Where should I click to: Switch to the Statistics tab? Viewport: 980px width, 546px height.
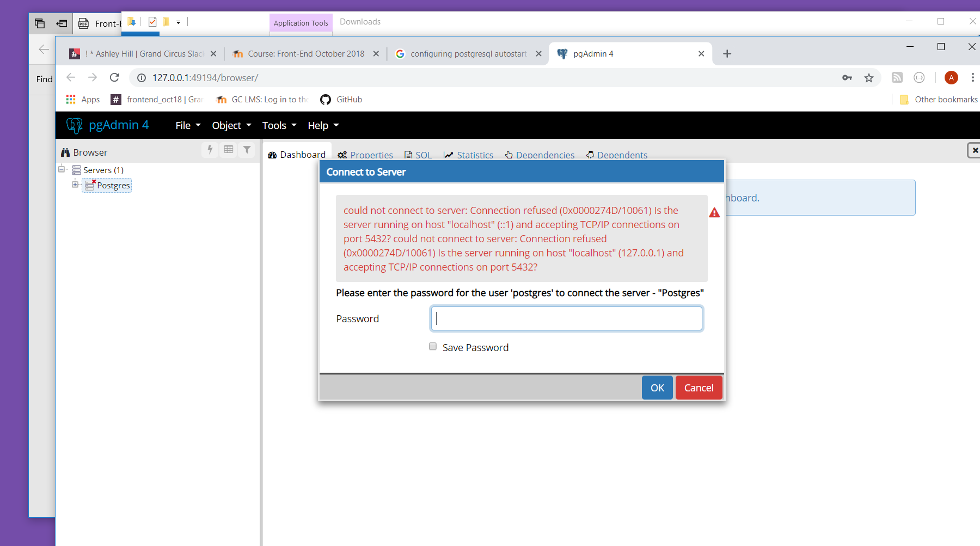(x=469, y=155)
